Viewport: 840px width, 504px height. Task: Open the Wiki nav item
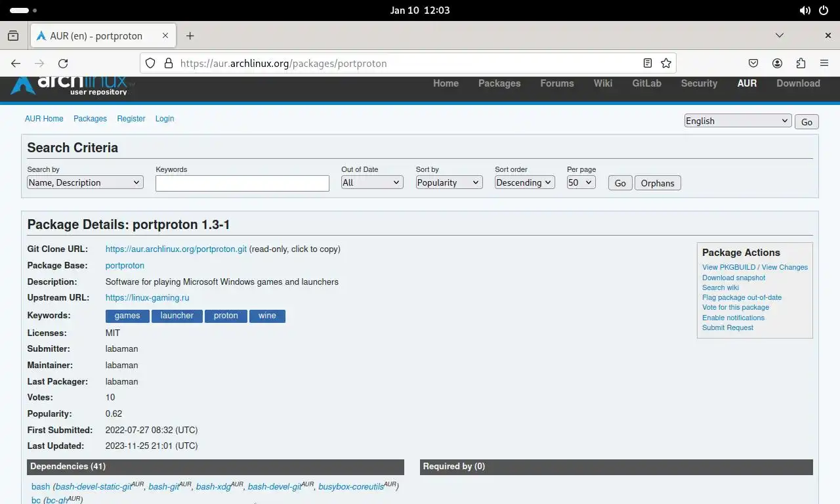click(x=603, y=83)
